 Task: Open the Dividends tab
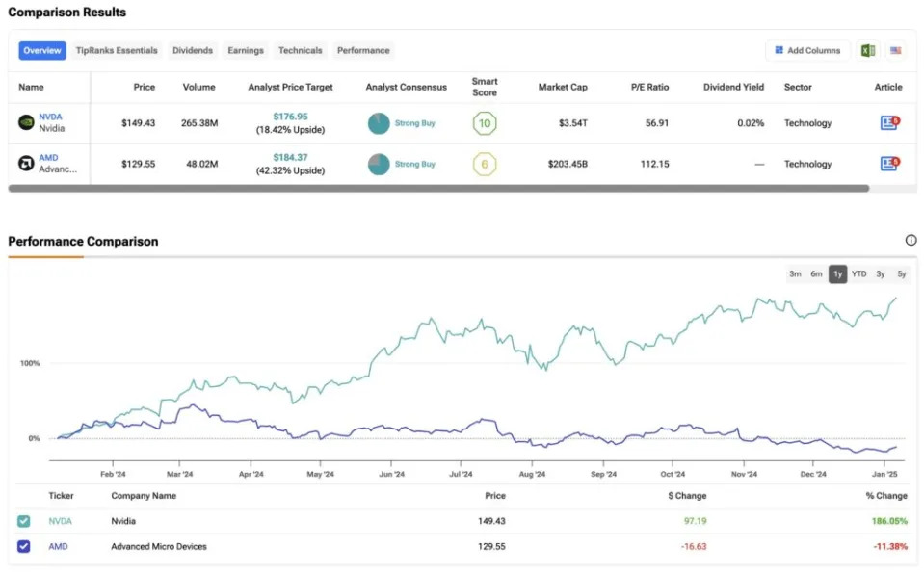(x=193, y=51)
